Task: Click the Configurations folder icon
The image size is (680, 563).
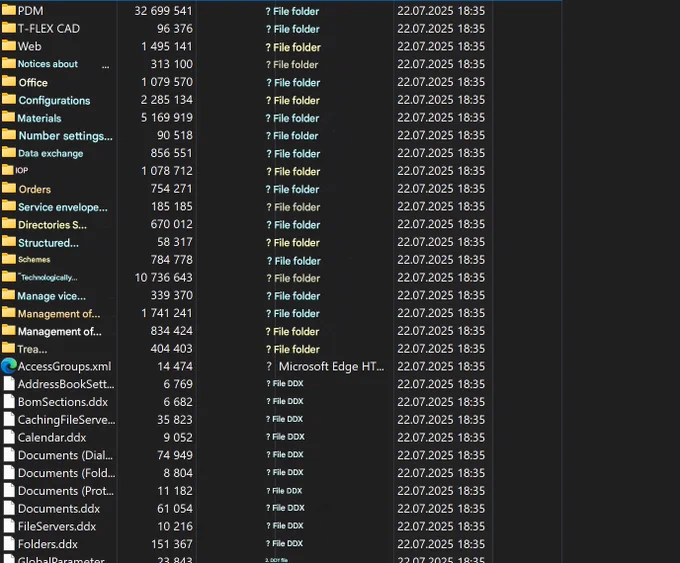Action: pos(9,99)
